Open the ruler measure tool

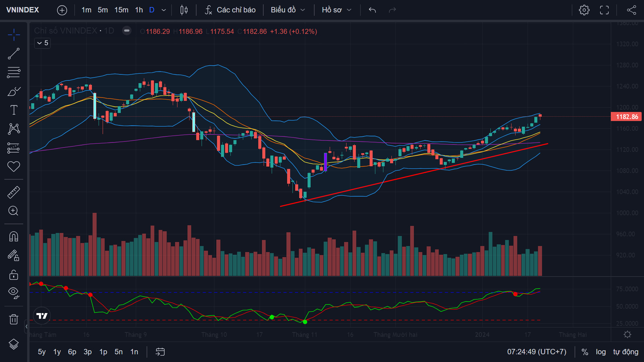tap(14, 192)
